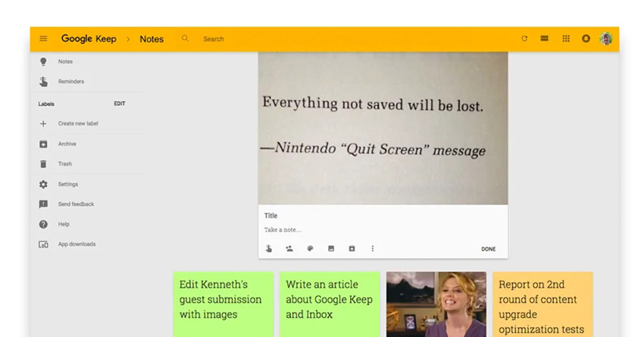Switch to list view layout icon
This screenshot has width=644, height=337.
coord(545,39)
